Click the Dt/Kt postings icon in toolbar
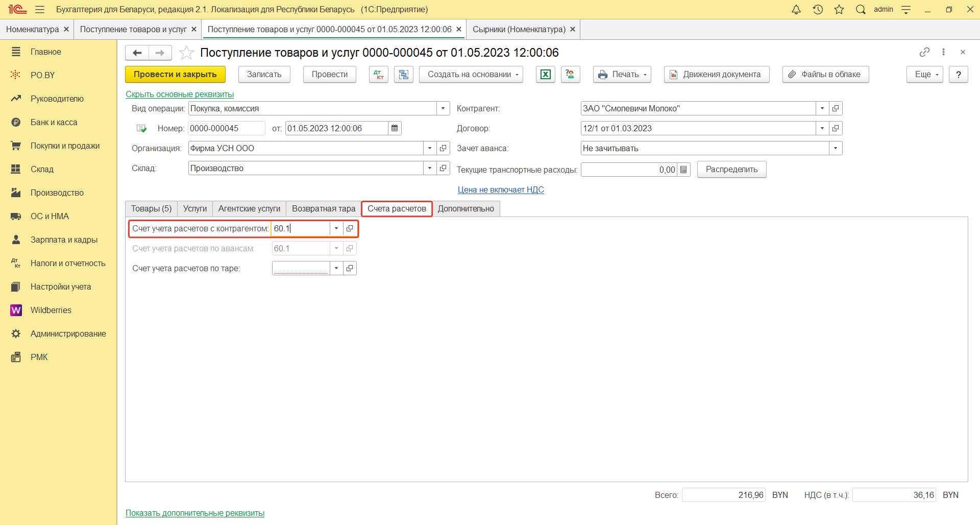Screen dimensions: 980x525 pyautogui.click(x=378, y=75)
